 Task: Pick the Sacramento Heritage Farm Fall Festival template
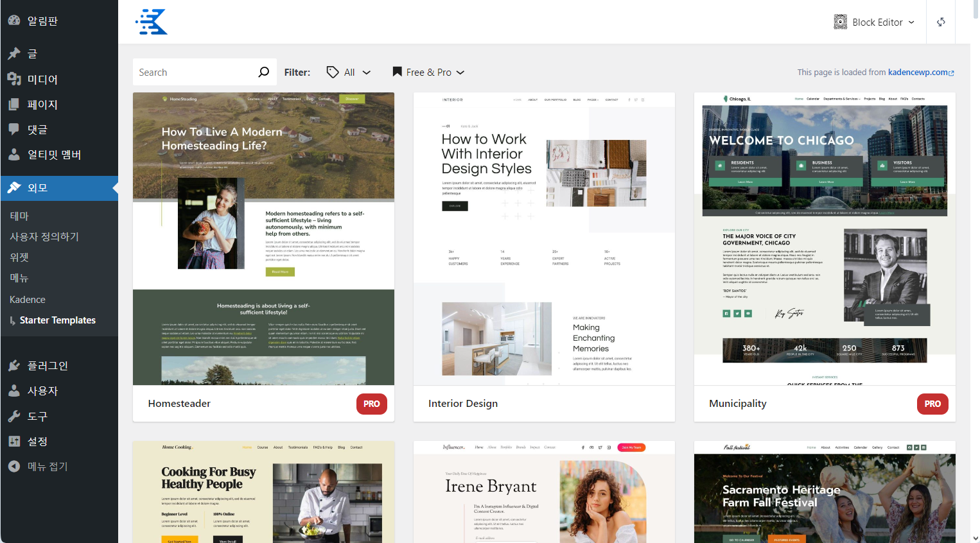pos(825,492)
